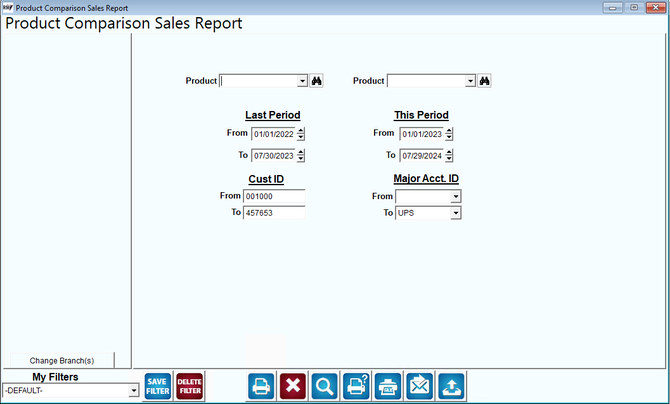
Task: Maximize the Product Comparison Sales Report window
Action: (634, 7)
